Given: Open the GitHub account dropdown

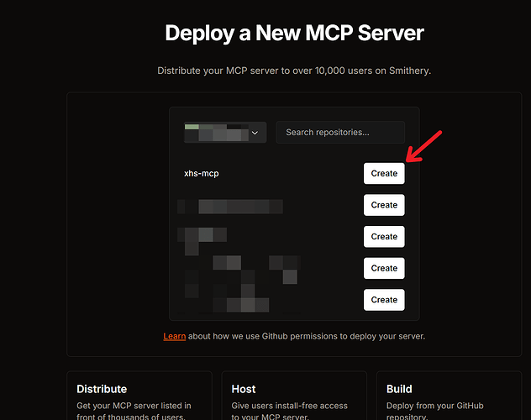Looking at the screenshot, I should point(225,133).
